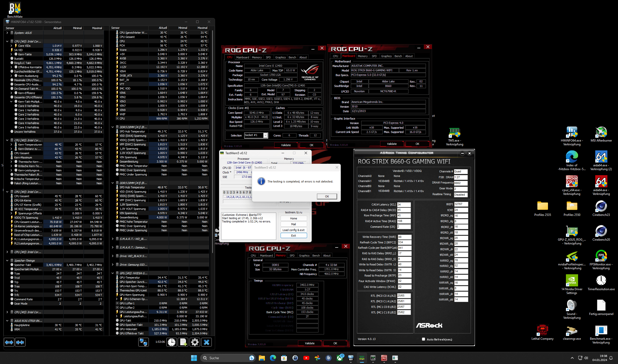618x364 pixels.
Task: Select Memory tab in CPU-Z Processor window
Action: [x=257, y=57]
